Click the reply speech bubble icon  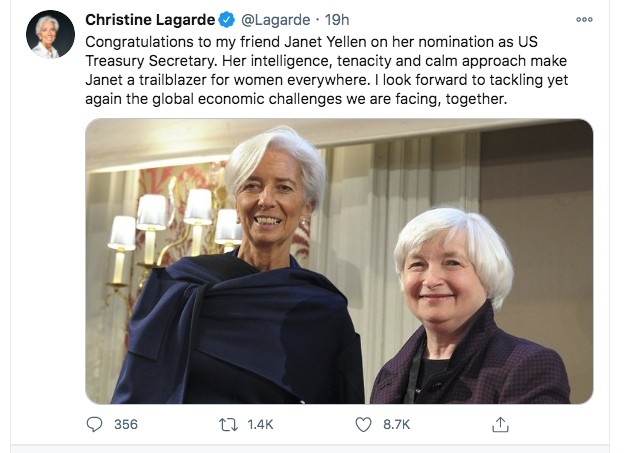[x=95, y=424]
